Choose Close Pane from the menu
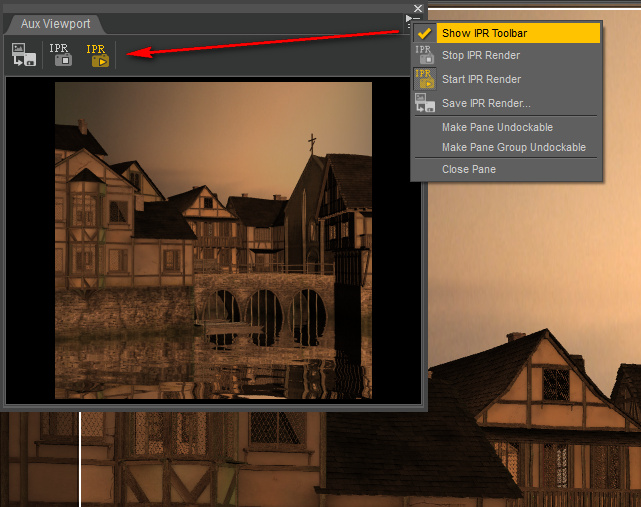 (x=468, y=169)
